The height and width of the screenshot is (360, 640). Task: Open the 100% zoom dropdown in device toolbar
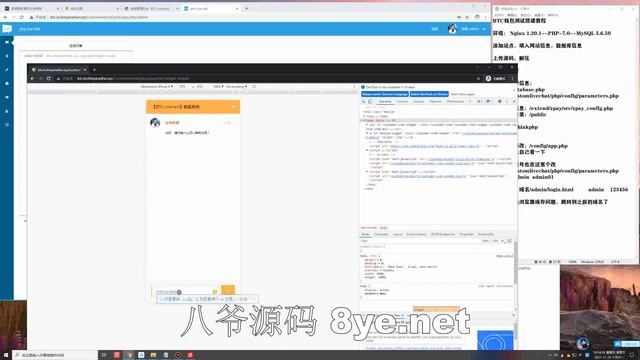218,87
